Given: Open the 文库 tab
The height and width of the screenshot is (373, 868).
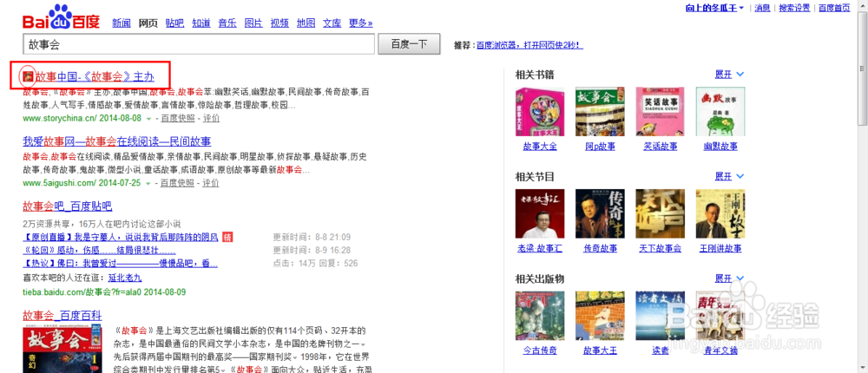Looking at the screenshot, I should click(332, 23).
